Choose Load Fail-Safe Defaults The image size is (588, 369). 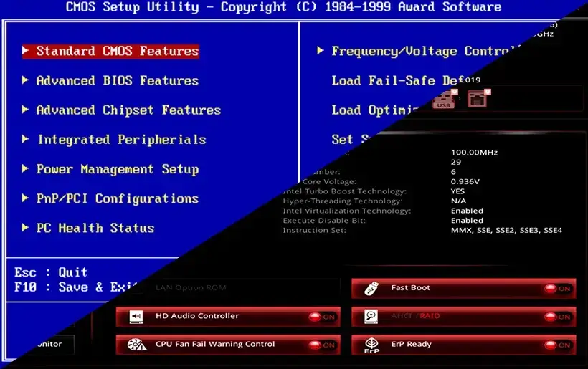click(x=398, y=80)
